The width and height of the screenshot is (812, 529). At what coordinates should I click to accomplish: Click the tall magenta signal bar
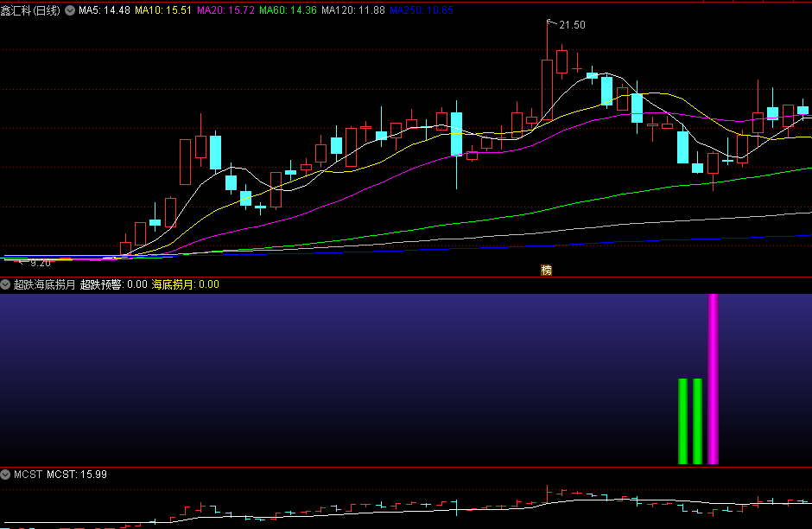point(713,379)
